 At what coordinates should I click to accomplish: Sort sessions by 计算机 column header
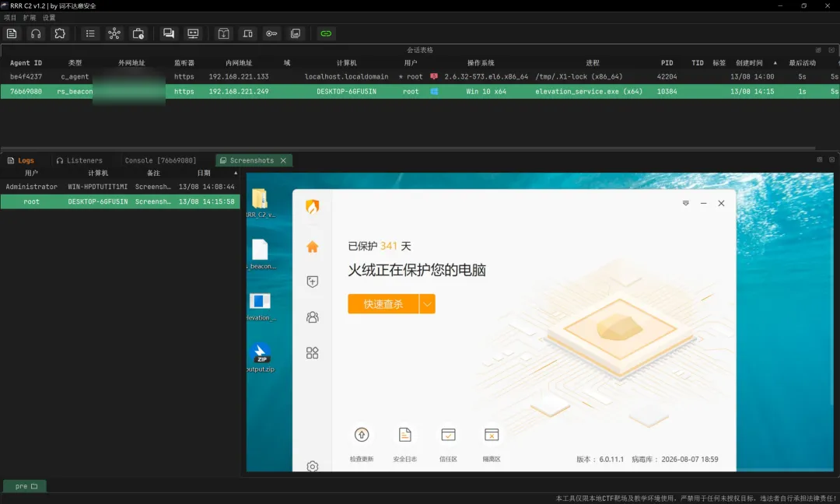coord(347,63)
